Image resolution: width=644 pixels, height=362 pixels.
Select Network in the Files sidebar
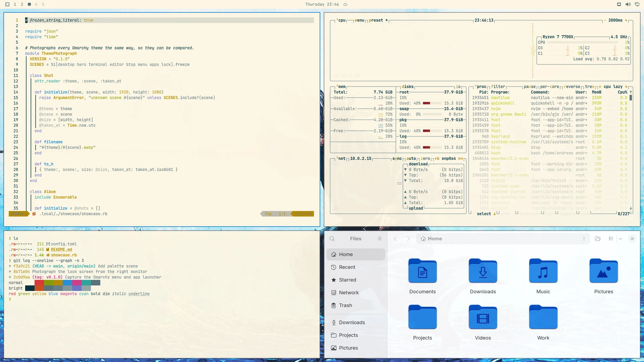pyautogui.click(x=356, y=293)
